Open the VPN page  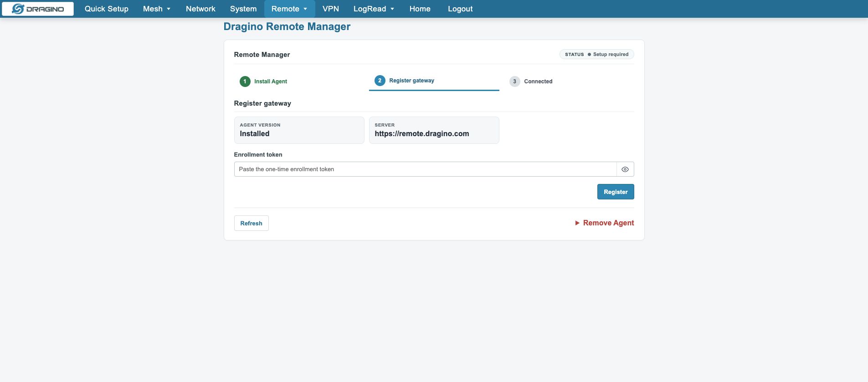331,9
